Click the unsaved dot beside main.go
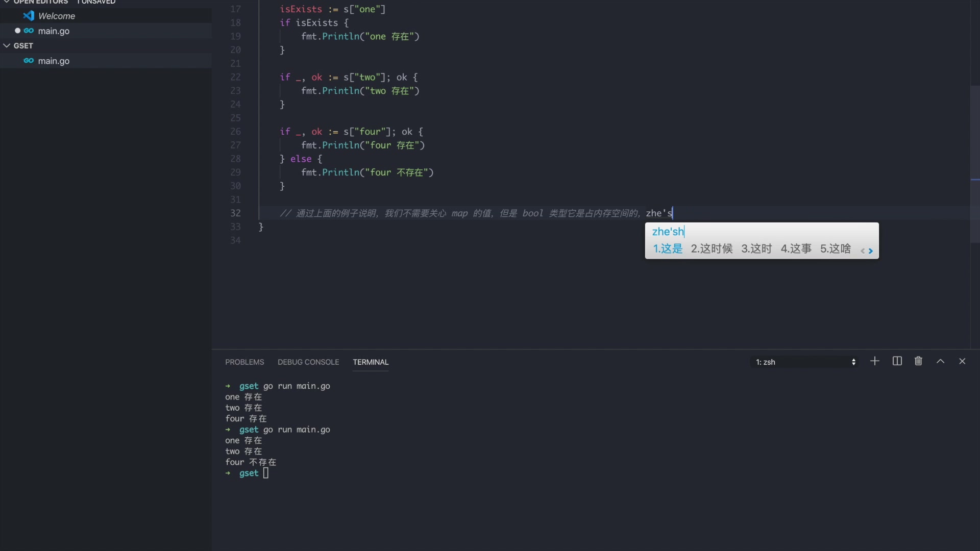This screenshot has width=980, height=551. point(16,31)
